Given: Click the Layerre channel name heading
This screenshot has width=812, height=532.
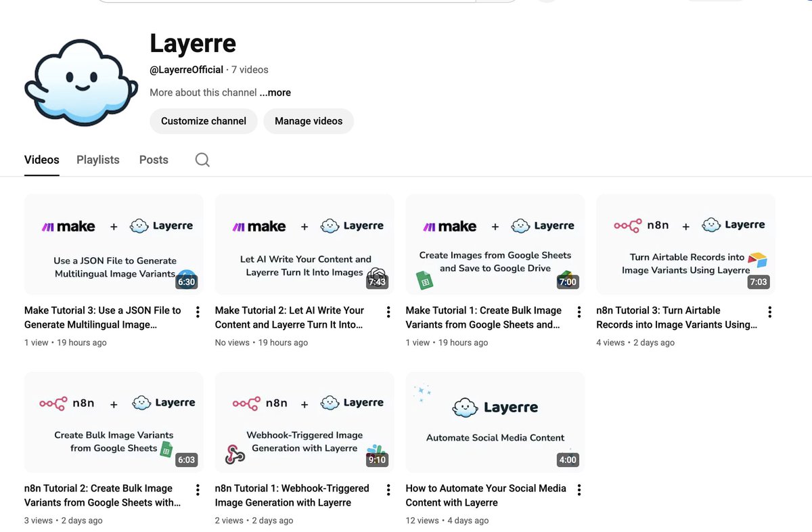Looking at the screenshot, I should click(193, 43).
